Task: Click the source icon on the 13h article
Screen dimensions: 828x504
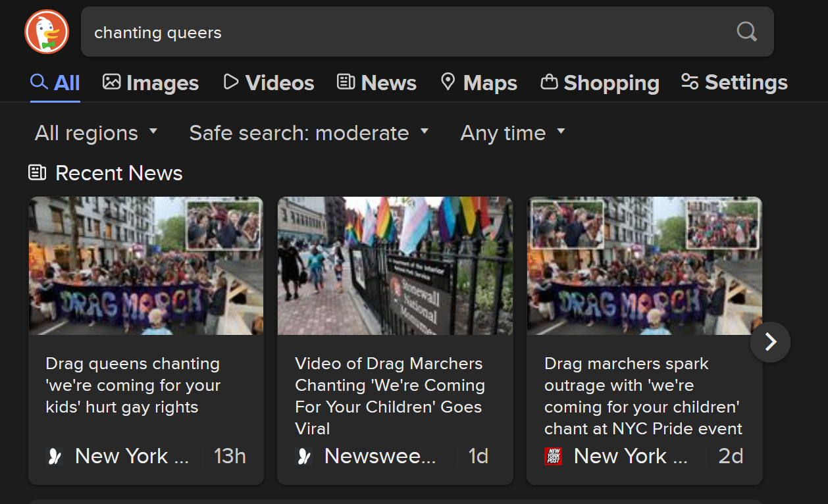Action: [55, 456]
